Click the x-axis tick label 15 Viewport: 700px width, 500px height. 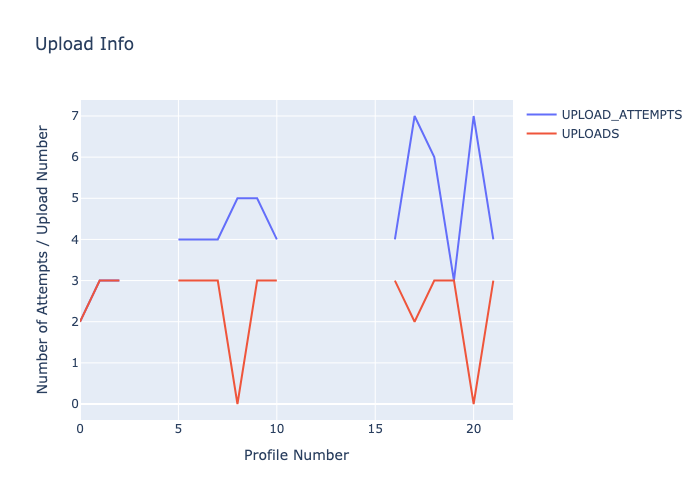click(375, 429)
